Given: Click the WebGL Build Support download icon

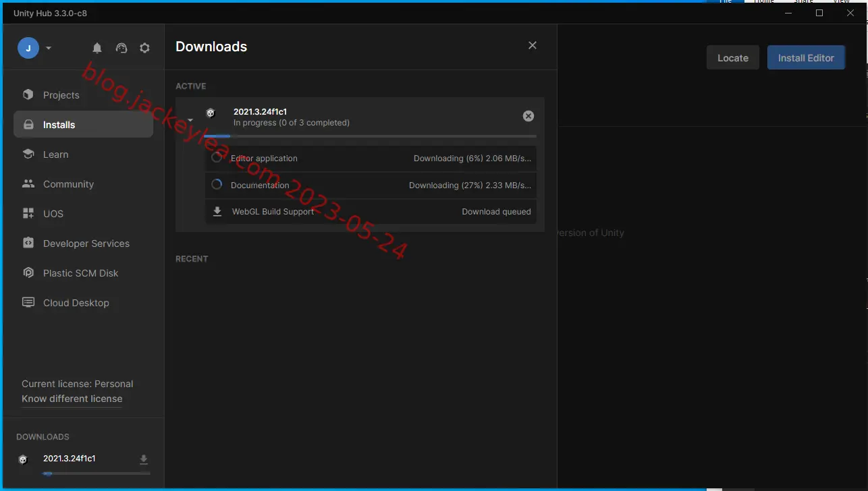Looking at the screenshot, I should click(217, 211).
